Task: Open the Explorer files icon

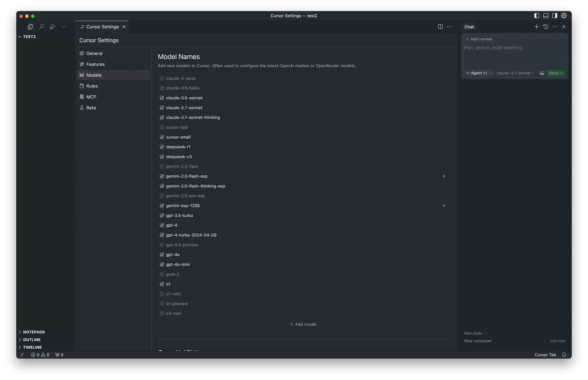Action: (30, 27)
